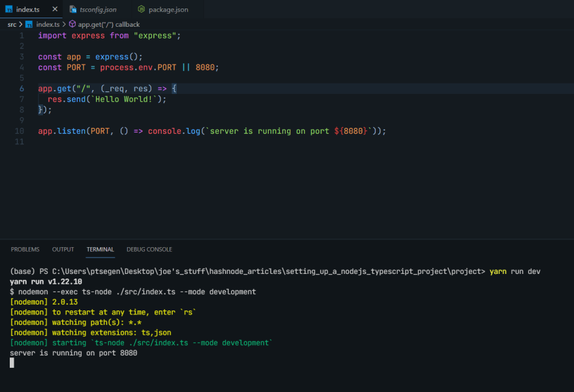Click "process" on line 4

(117, 67)
